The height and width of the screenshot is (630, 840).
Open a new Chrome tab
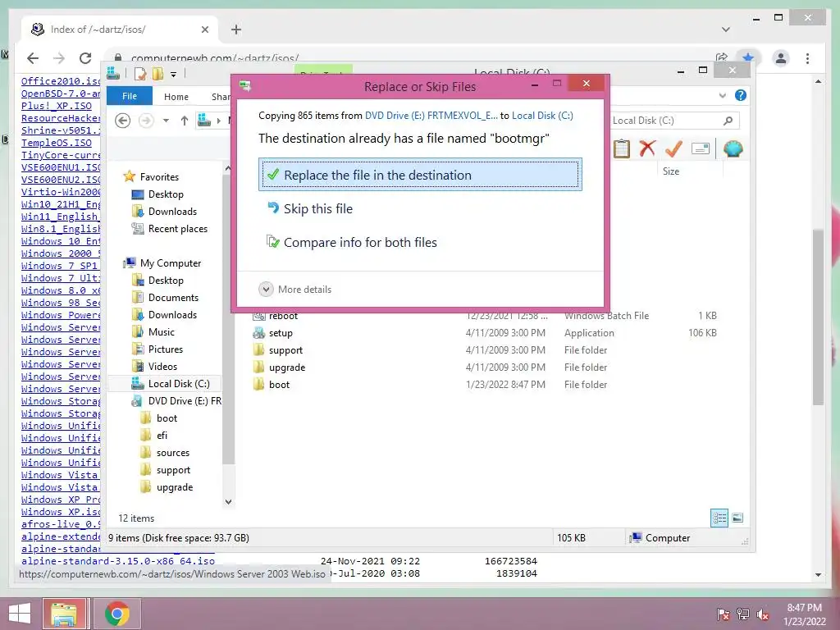(236, 30)
